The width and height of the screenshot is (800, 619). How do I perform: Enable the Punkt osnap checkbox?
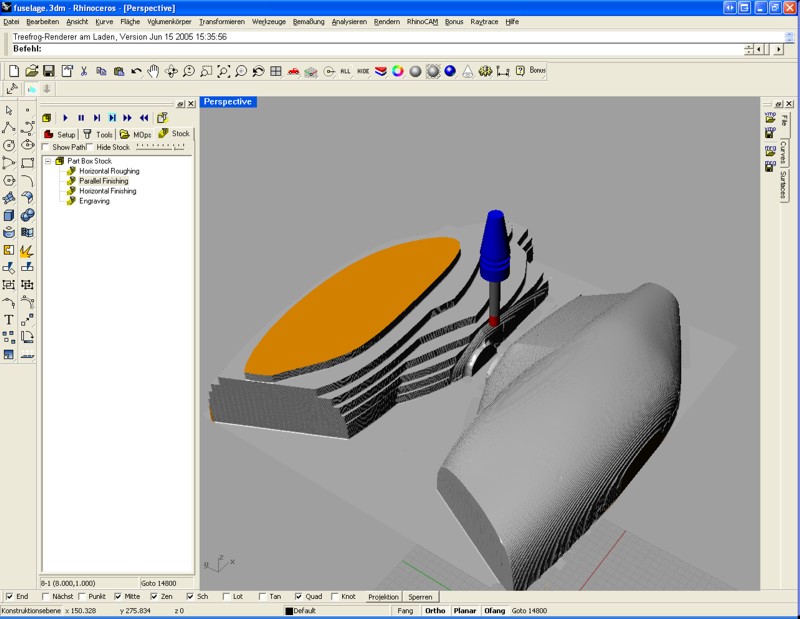82,596
